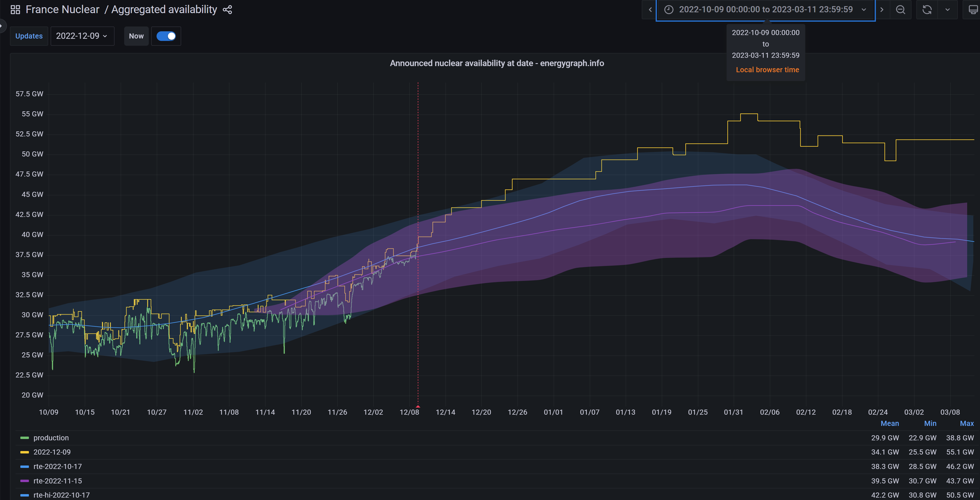Toggle the Now switch
The width and height of the screenshot is (980, 500).
pos(166,36)
